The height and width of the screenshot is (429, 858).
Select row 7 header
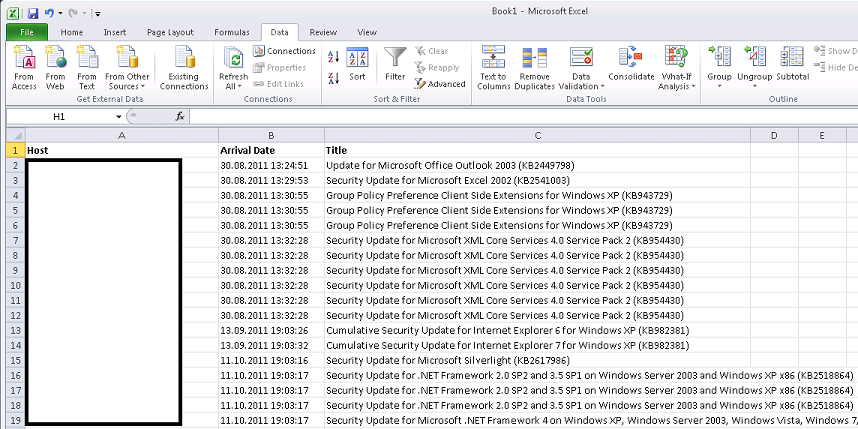[15, 240]
